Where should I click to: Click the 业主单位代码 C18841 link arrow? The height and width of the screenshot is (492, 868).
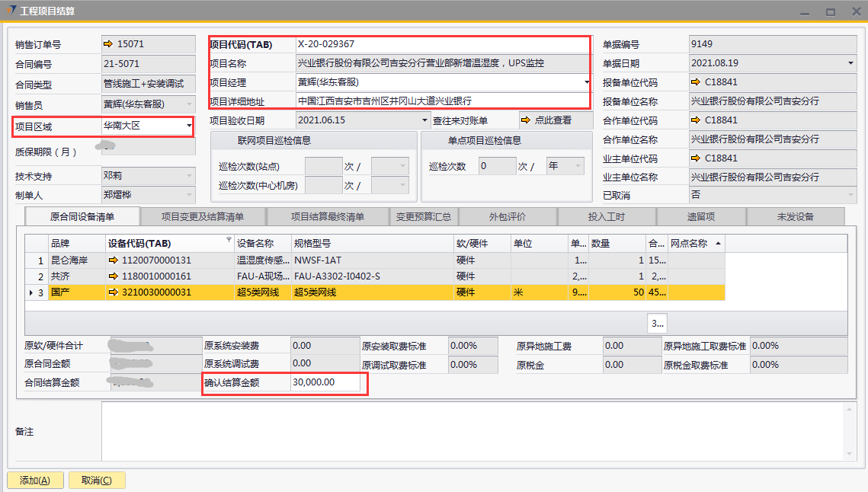(695, 158)
